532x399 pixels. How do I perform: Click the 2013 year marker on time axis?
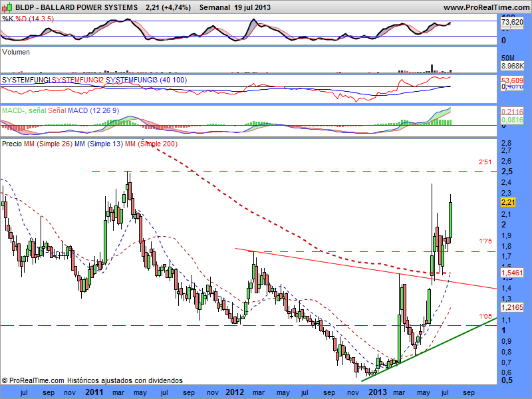(x=377, y=392)
